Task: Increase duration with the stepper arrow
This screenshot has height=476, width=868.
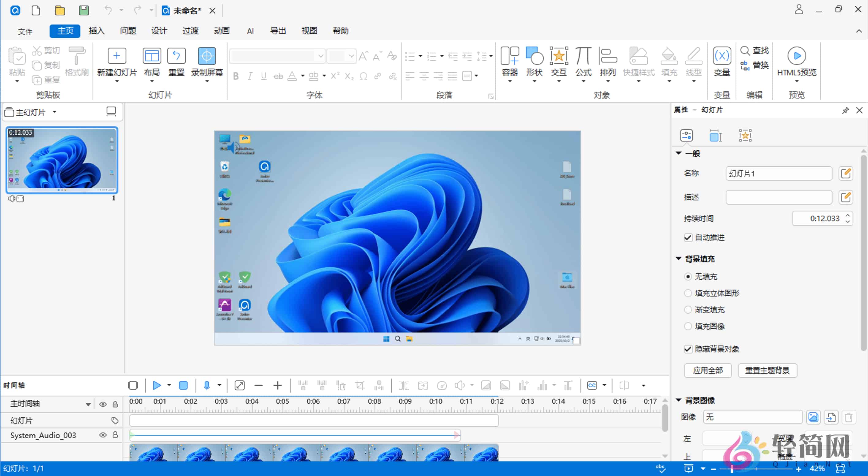Action: pos(848,215)
